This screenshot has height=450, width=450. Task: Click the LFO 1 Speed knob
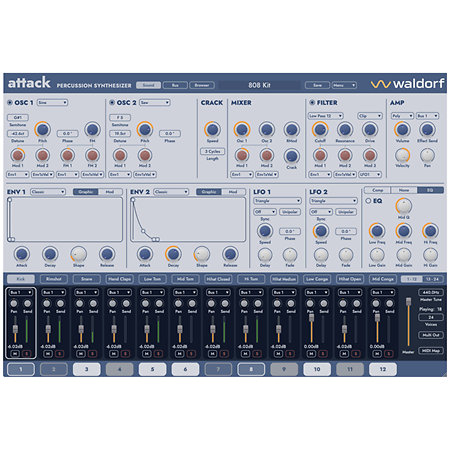tap(265, 231)
